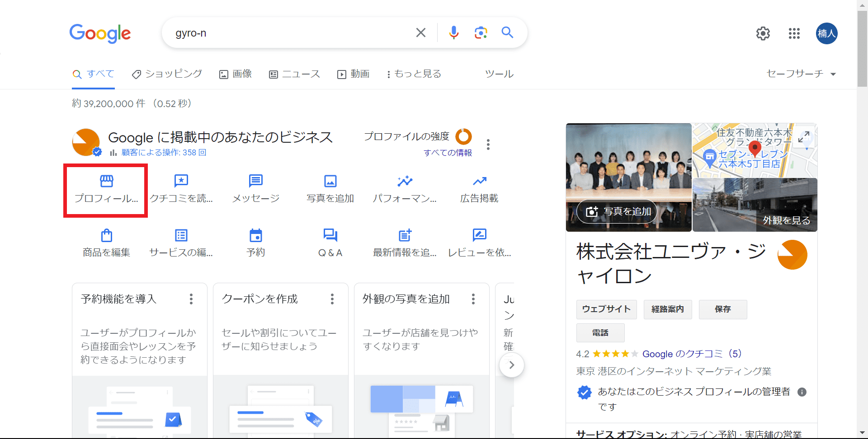Switch to the ショッピング tab

pos(167,74)
